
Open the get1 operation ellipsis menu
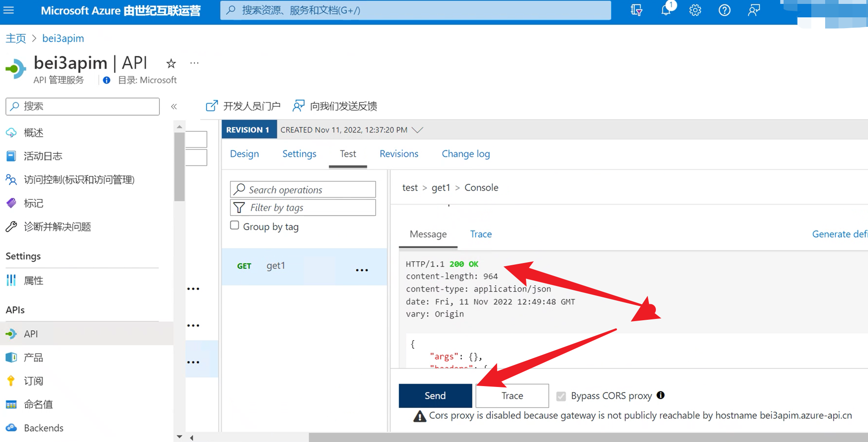tap(361, 270)
